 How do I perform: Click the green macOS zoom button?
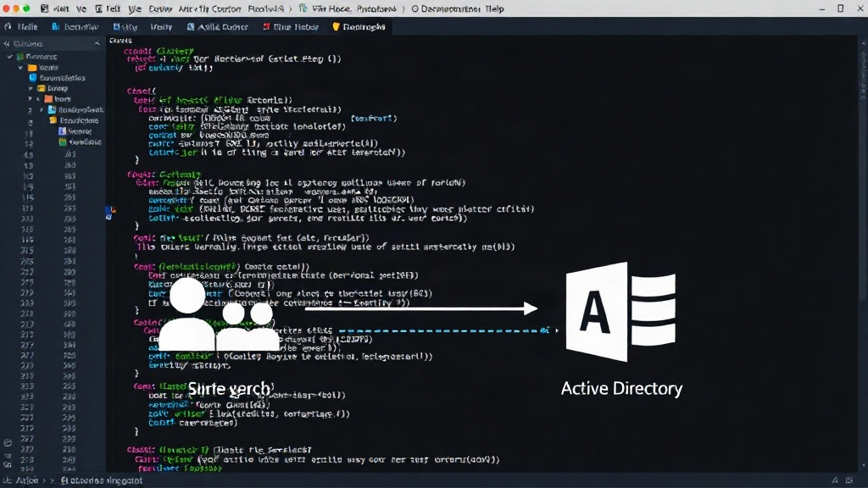[x=26, y=8]
